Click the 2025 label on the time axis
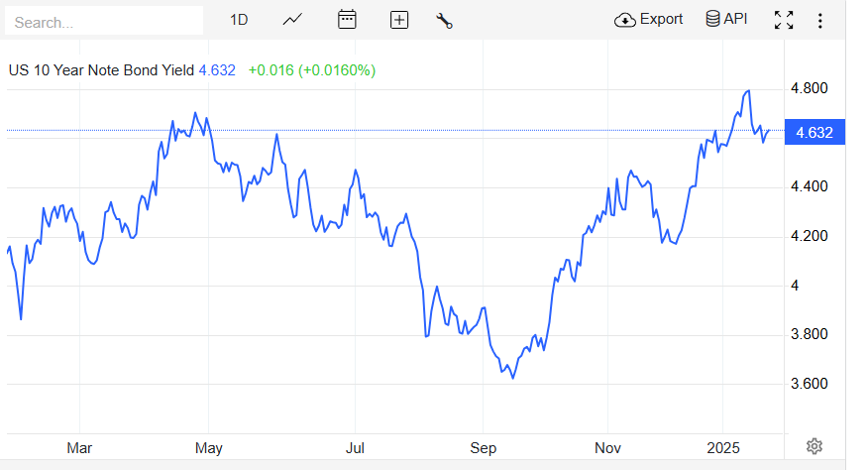The width and height of the screenshot is (868, 470). click(723, 448)
